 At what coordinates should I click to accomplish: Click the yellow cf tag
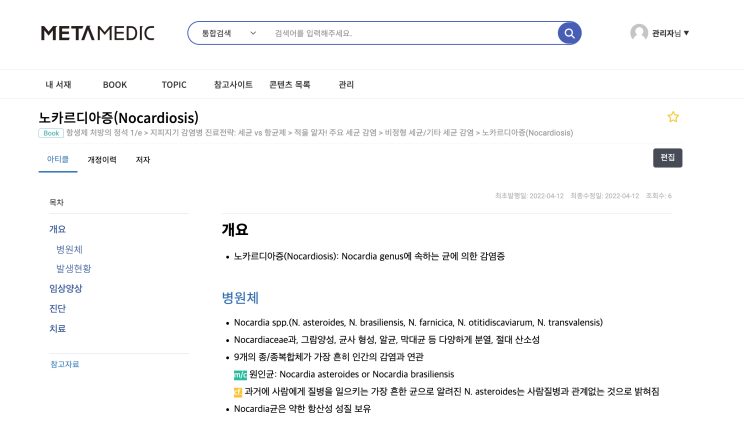pyautogui.click(x=238, y=392)
